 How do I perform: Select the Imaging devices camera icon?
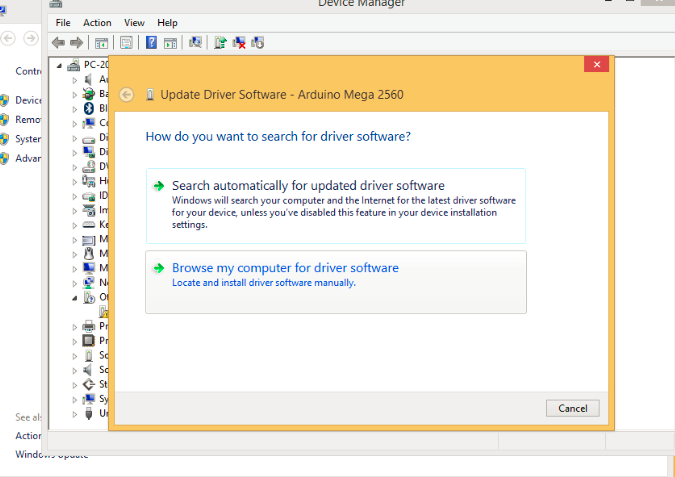click(89, 210)
